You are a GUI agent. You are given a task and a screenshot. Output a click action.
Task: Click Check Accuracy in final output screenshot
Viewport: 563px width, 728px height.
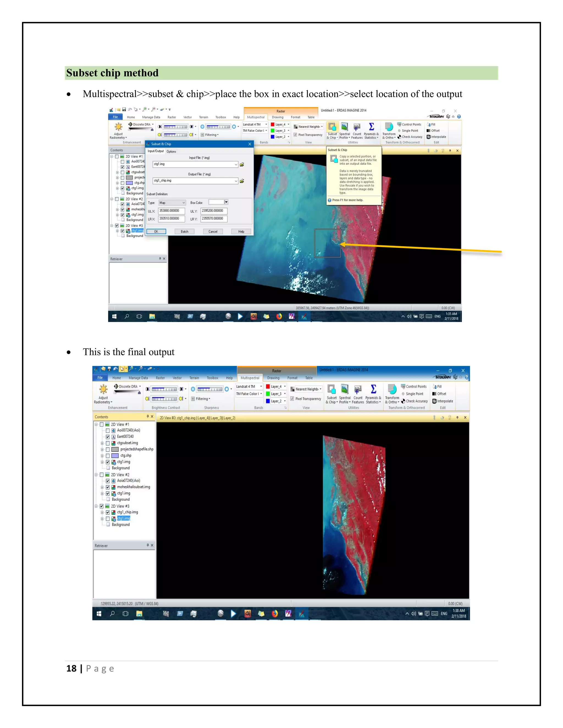(414, 401)
